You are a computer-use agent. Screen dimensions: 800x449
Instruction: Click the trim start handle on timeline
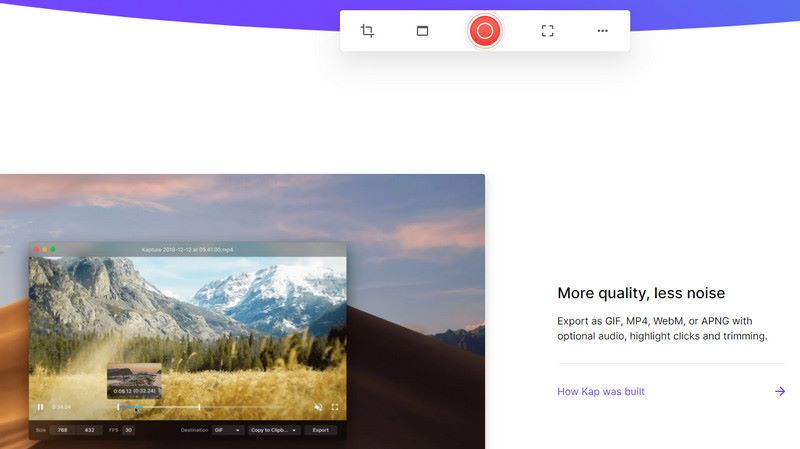(x=118, y=407)
